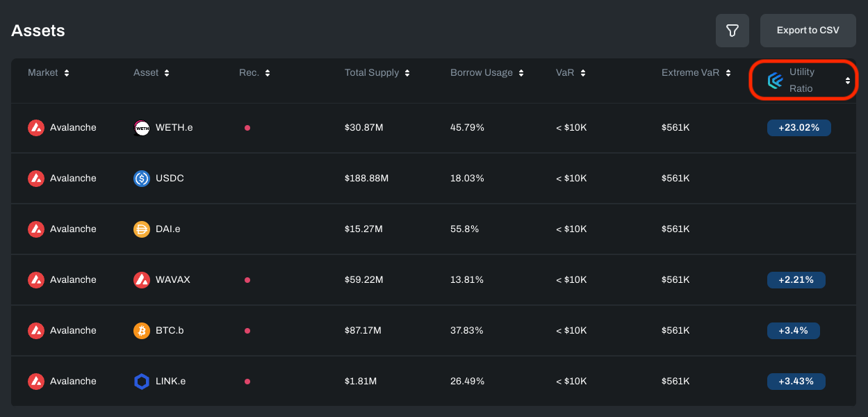
Task: Click the Utility Ratio column logo icon
Action: 775,81
